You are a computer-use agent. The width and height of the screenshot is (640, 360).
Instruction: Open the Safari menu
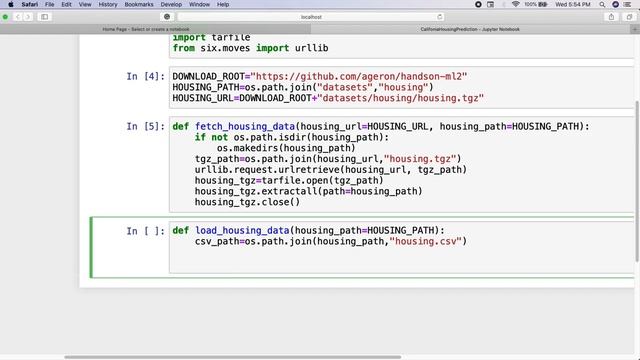coord(30,4)
